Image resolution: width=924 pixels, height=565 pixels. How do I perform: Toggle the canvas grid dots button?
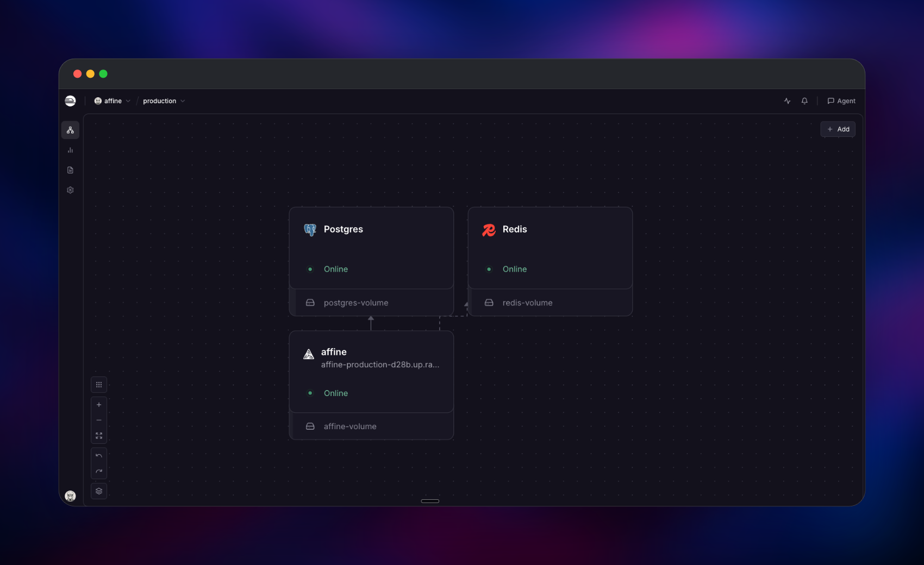coord(99,385)
